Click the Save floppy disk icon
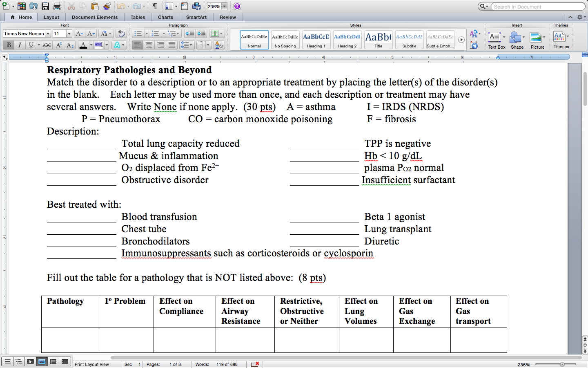The image size is (588, 368). pos(45,6)
